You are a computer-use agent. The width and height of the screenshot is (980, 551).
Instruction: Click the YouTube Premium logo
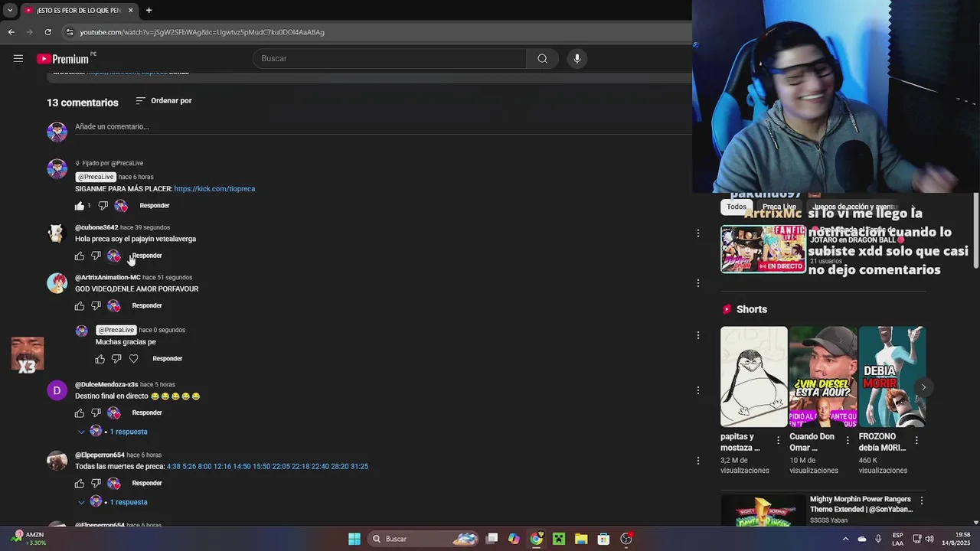tap(64, 59)
